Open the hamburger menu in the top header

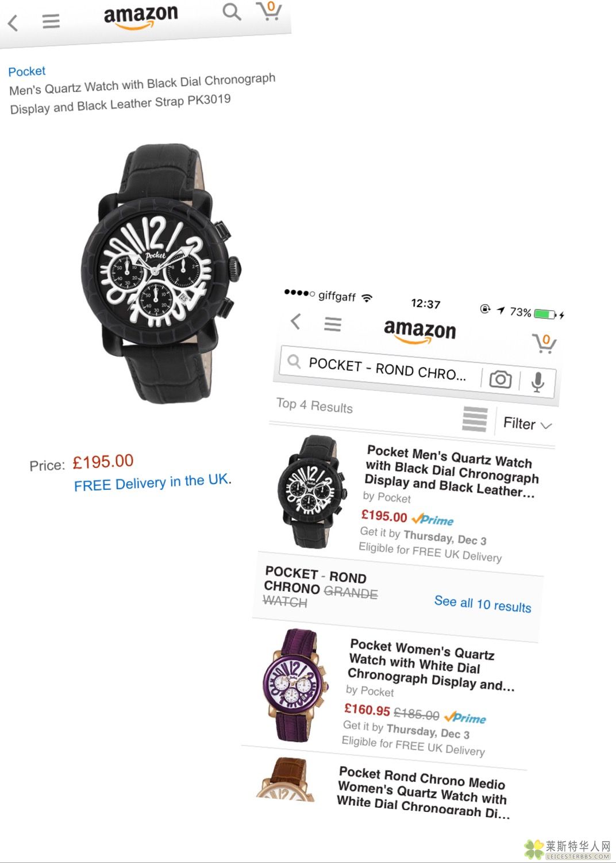pos(51,21)
